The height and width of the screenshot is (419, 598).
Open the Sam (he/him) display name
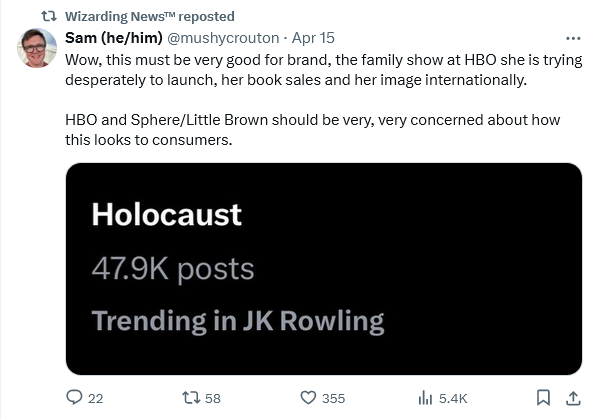tap(114, 38)
